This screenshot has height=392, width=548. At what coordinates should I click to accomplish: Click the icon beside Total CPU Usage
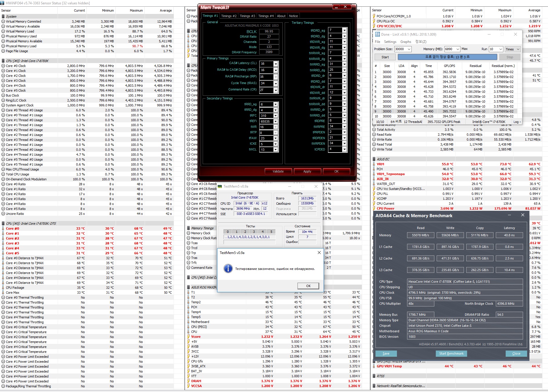[3, 174]
